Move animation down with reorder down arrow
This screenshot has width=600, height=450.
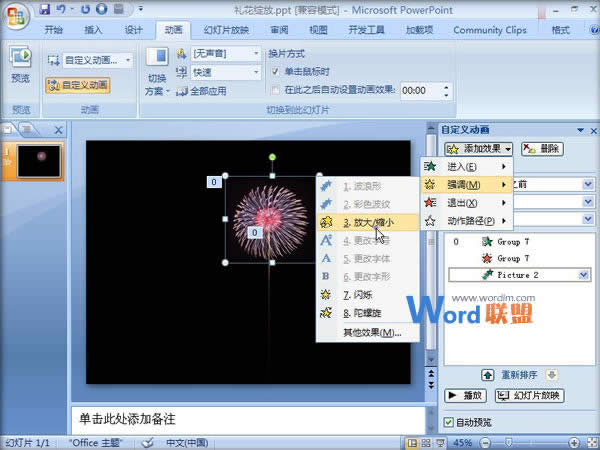click(x=551, y=375)
